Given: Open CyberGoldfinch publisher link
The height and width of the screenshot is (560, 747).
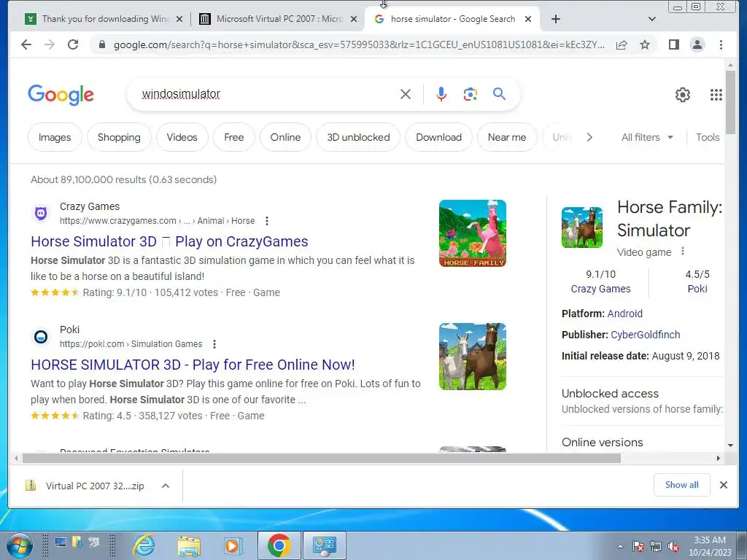Looking at the screenshot, I should coord(646,335).
